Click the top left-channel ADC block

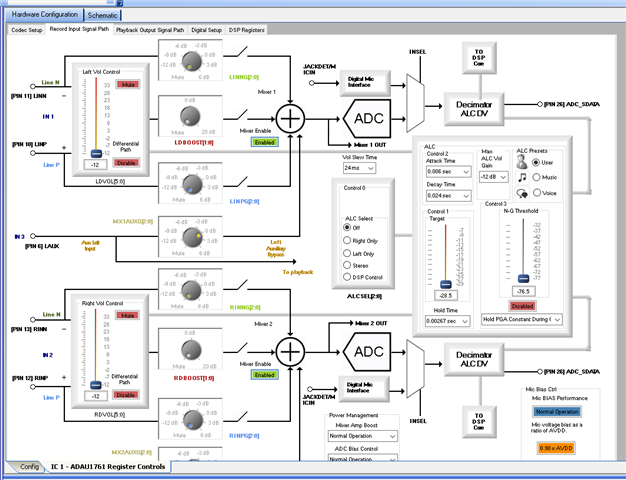367,119
